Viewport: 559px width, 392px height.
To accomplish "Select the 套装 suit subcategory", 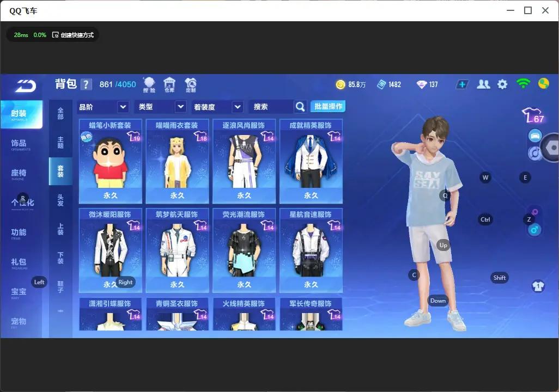I will [60, 171].
